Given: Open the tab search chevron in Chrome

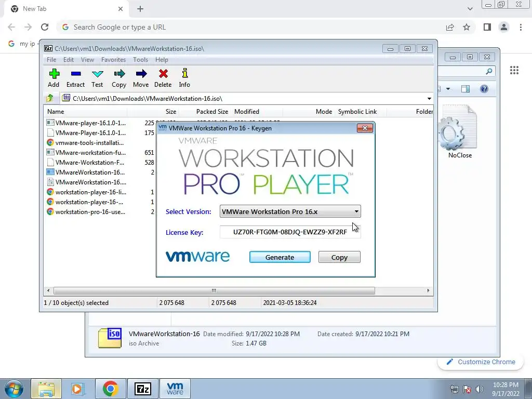Looking at the screenshot, I should tap(470, 9).
